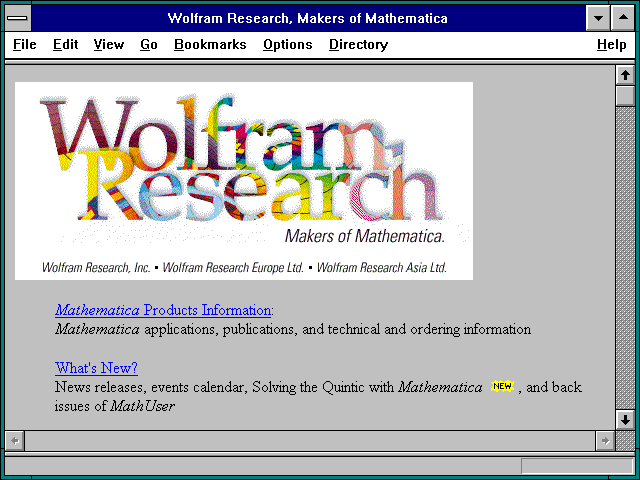Click the vertical scrollbar up arrow

coord(625,75)
